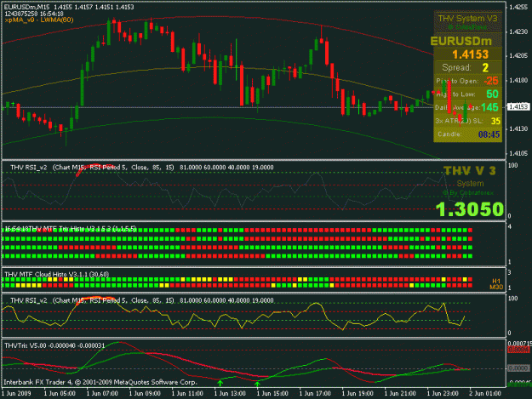The height and width of the screenshot is (399, 532).
Task: Click the Spread value 2
Action: [485, 67]
